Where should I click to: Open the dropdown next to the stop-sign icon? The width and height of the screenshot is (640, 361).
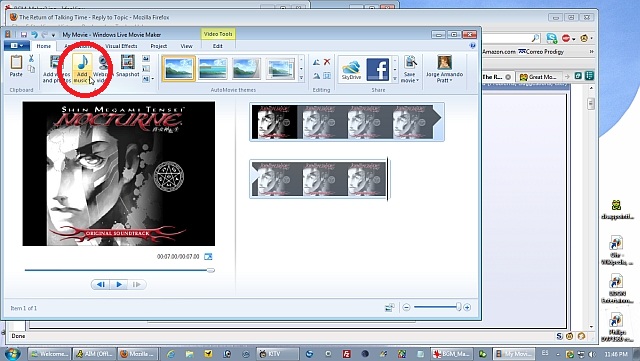573,39
